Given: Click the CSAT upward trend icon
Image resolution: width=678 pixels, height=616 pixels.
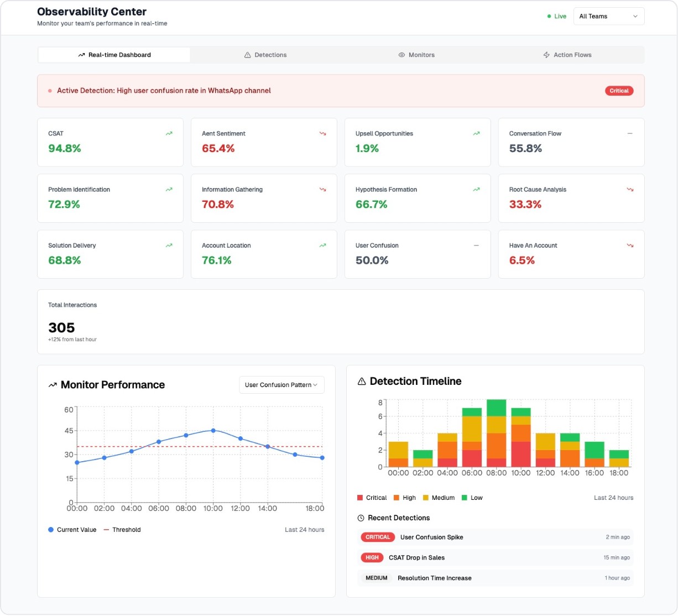Looking at the screenshot, I should 169,133.
